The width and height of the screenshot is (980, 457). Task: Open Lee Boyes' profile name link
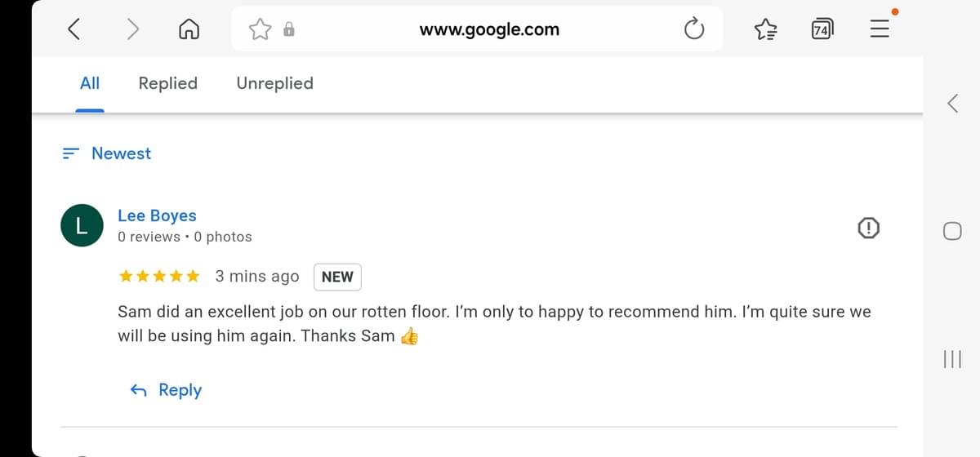pyautogui.click(x=157, y=215)
